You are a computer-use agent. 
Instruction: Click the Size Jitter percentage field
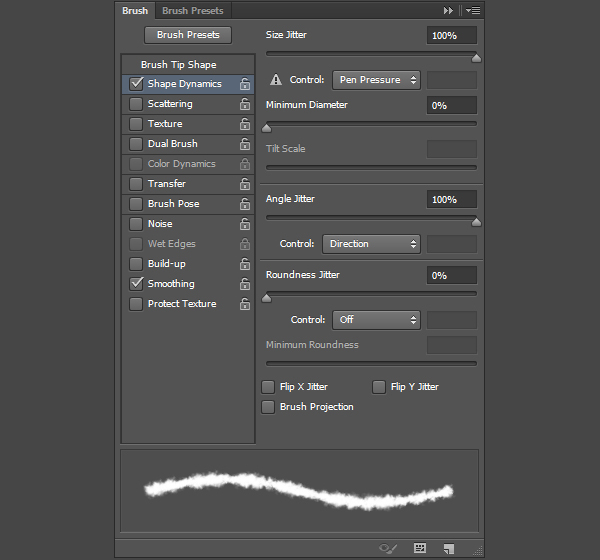[x=451, y=35]
